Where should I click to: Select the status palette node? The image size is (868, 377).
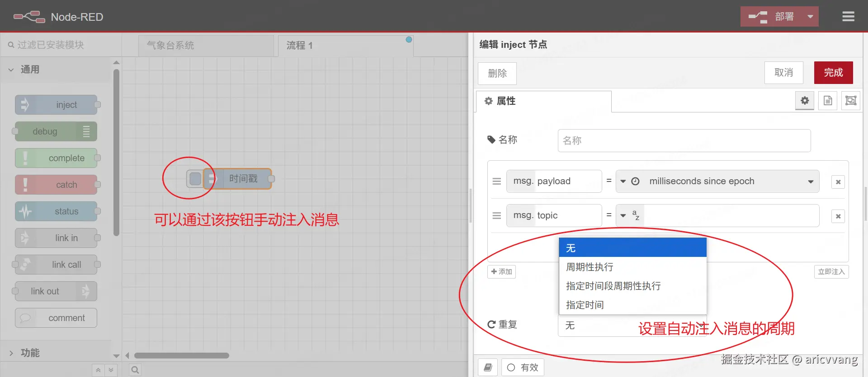[x=56, y=211]
